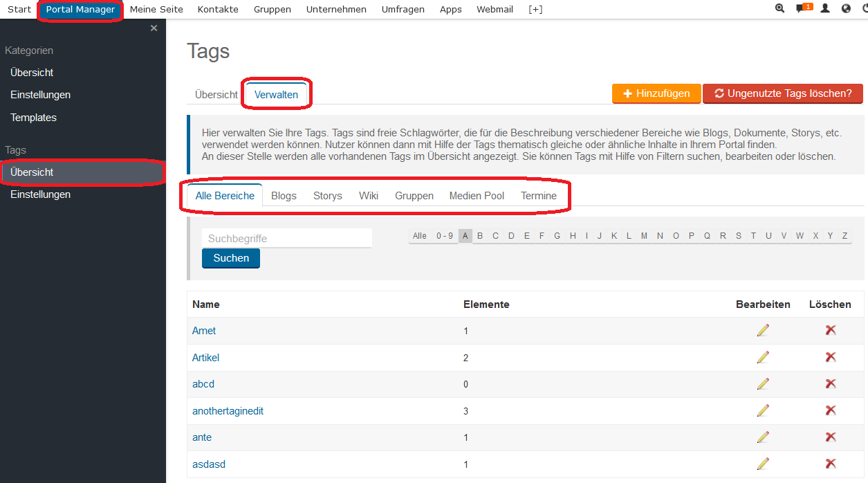Click the globe language icon
Screen dimensions: 868x483
tap(846, 9)
